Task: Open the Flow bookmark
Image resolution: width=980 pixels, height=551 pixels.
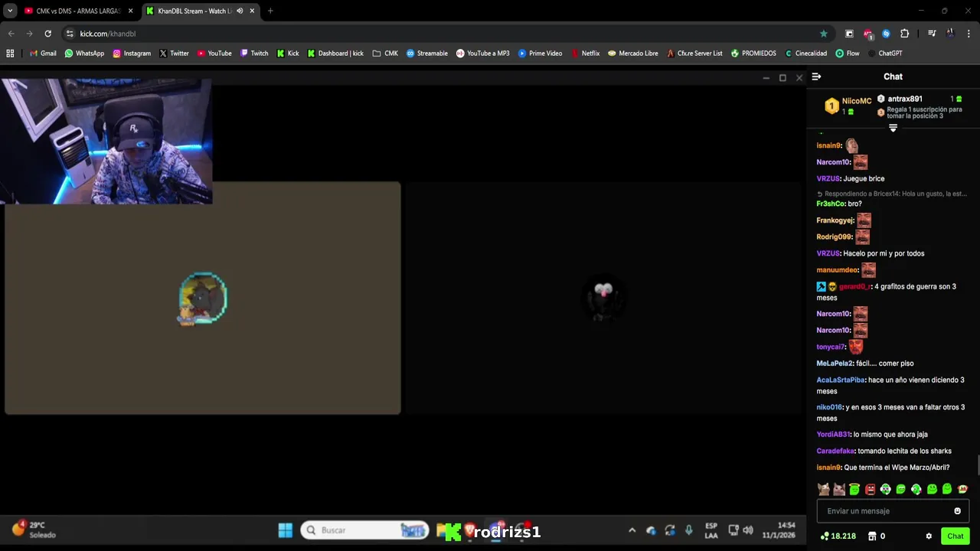Action: pos(848,54)
